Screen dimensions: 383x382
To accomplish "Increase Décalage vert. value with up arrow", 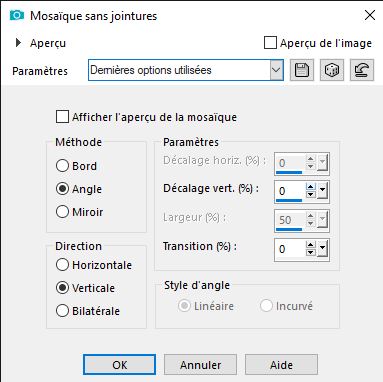I will point(311,187).
